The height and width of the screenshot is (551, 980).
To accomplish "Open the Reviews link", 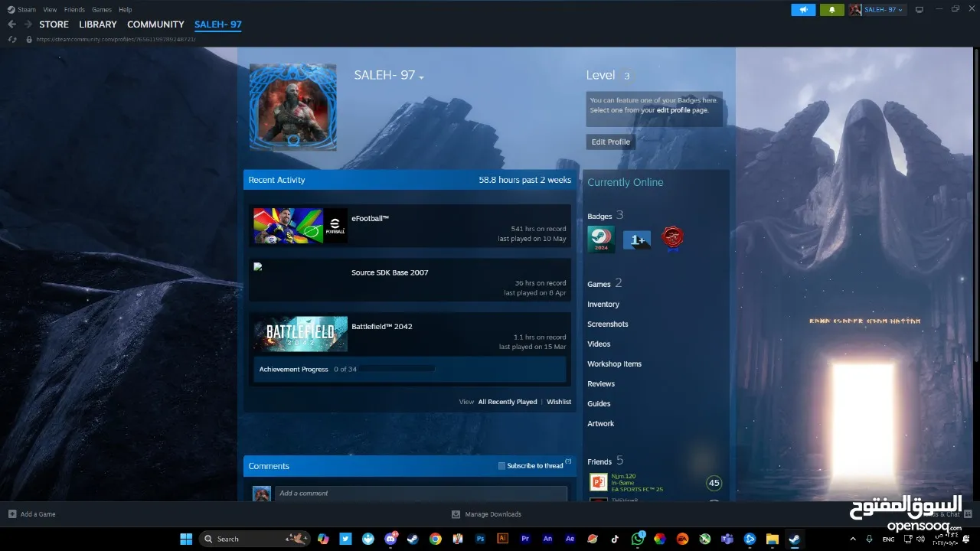I will [x=601, y=384].
